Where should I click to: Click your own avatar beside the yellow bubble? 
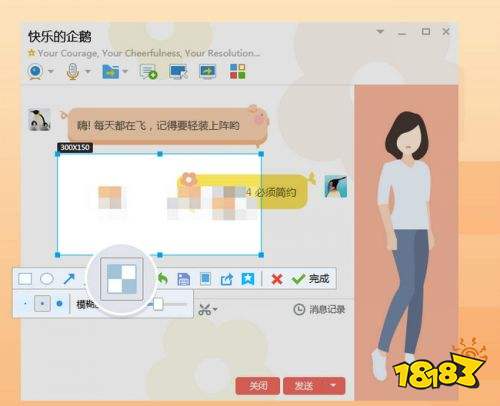(x=336, y=187)
